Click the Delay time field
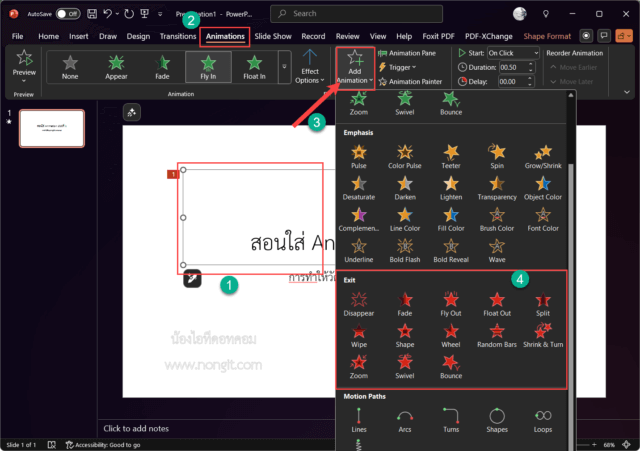The image size is (640, 451). (516, 82)
